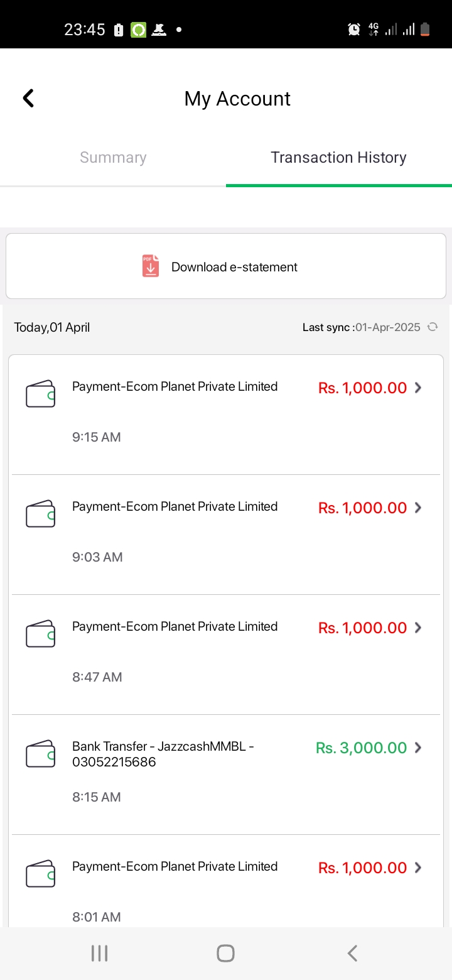Open Android recent apps navigation button
The height and width of the screenshot is (980, 452).
[x=99, y=953]
